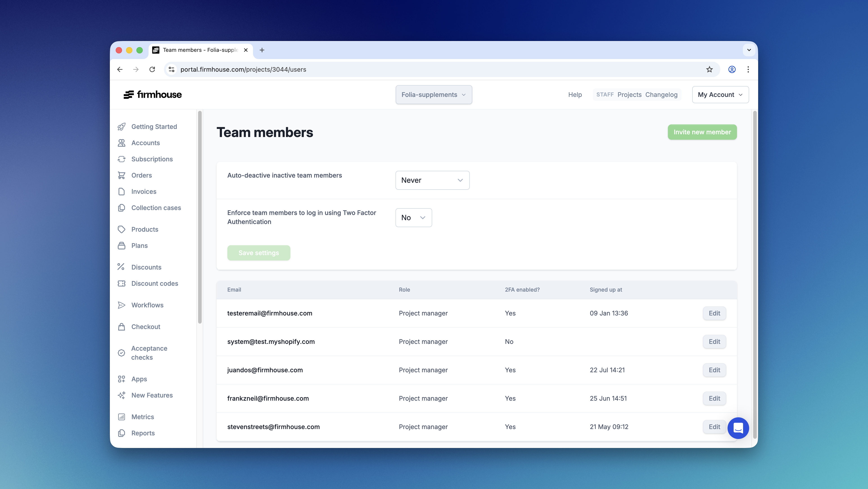This screenshot has height=489, width=868.
Task: Switch to the Projects menu item
Action: [629, 95]
